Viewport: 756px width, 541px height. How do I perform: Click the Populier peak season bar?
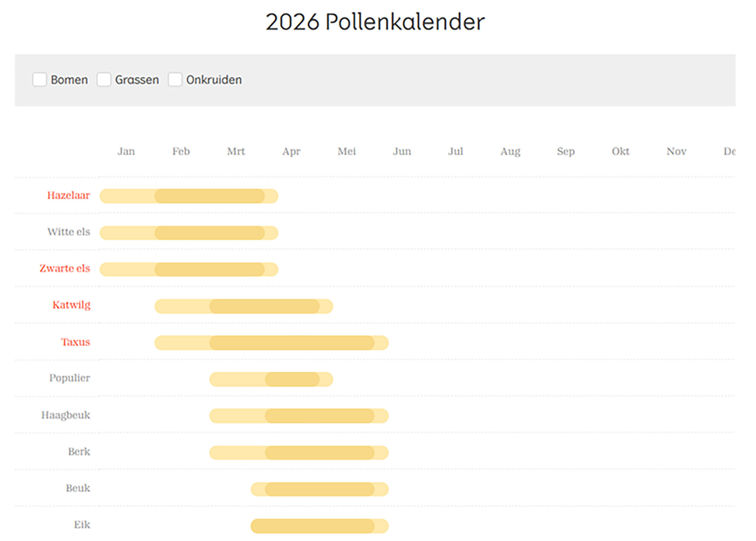click(x=292, y=380)
